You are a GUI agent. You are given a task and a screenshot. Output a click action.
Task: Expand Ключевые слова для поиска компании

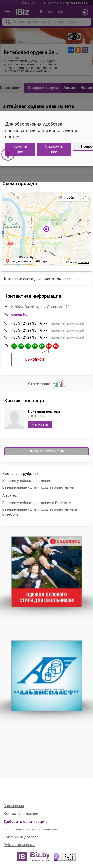[x=47, y=279]
